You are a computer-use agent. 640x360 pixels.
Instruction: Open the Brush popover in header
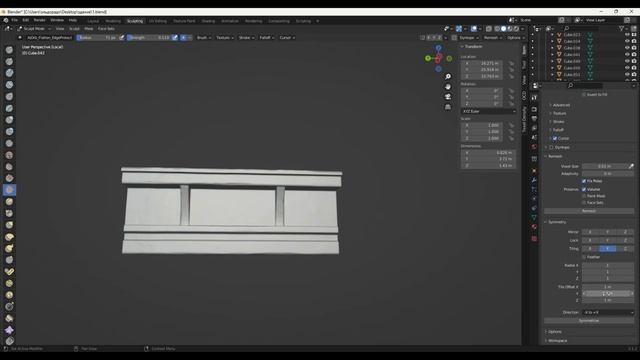(x=204, y=38)
